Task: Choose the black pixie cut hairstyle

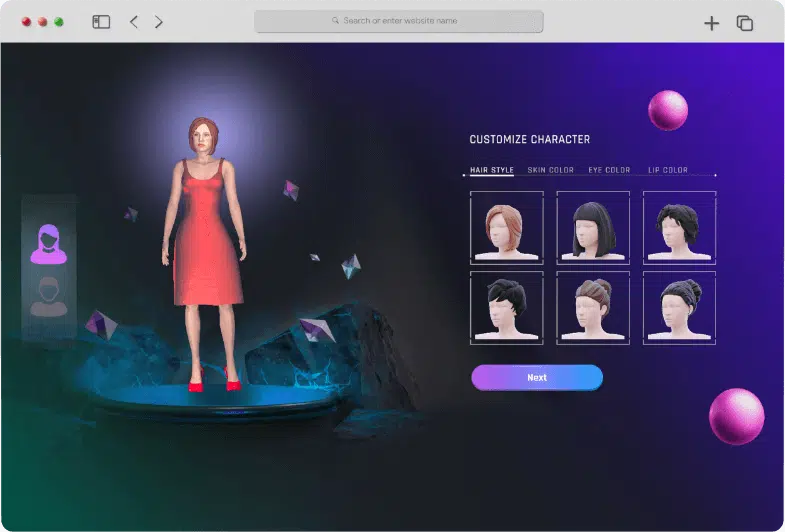Action: (x=506, y=307)
